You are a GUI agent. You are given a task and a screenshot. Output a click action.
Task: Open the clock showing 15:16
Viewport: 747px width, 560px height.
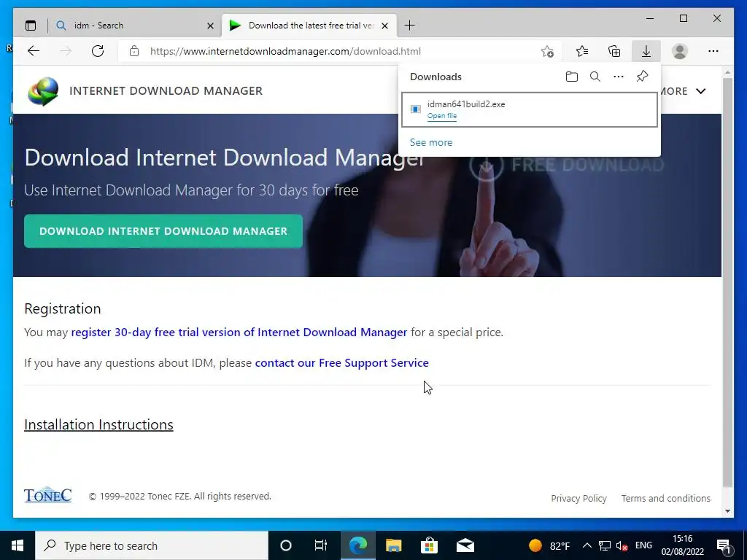coord(682,545)
